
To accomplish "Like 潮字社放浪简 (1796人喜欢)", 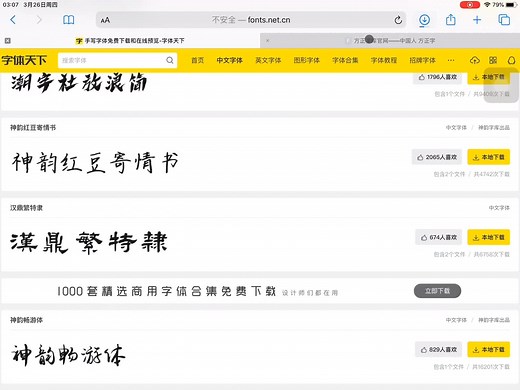I will [438, 77].
